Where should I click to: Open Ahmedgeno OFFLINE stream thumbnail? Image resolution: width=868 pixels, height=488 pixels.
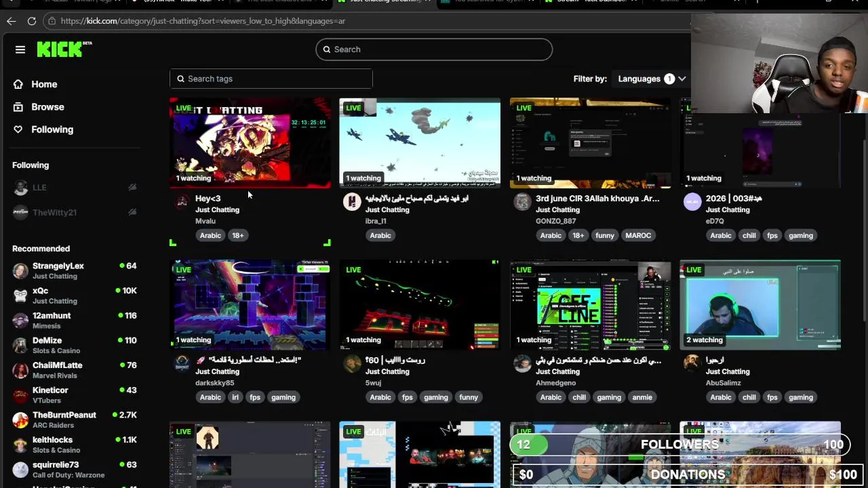(590, 305)
